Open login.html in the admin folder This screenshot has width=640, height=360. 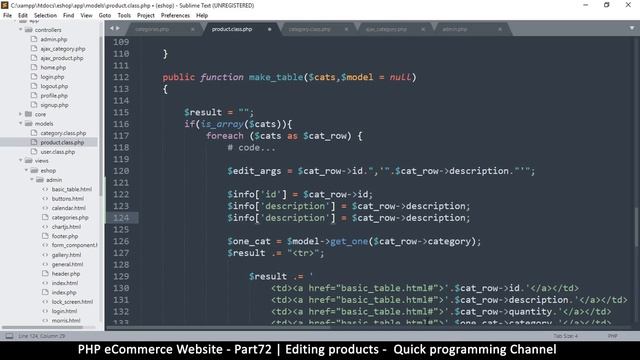(x=64, y=311)
